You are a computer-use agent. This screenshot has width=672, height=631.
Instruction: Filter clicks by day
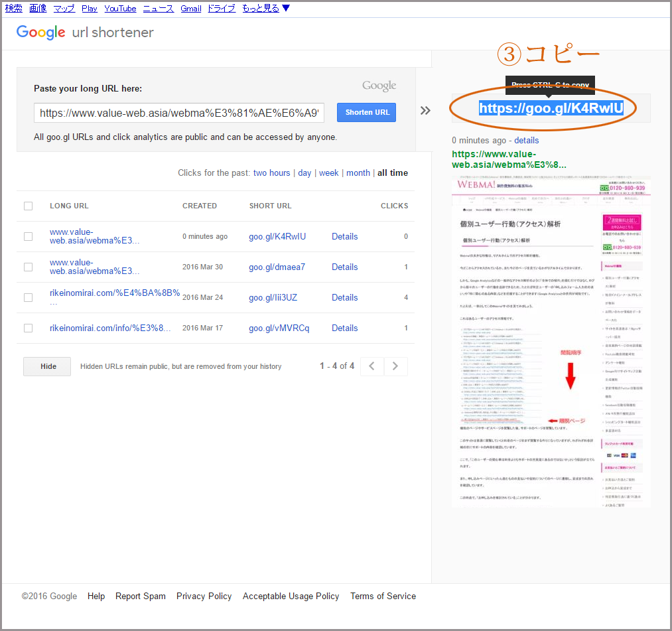click(304, 173)
